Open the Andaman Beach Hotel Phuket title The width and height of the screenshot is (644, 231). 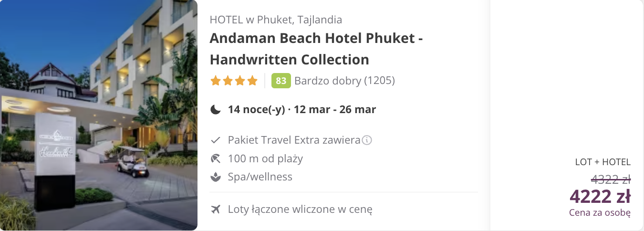pos(316,49)
